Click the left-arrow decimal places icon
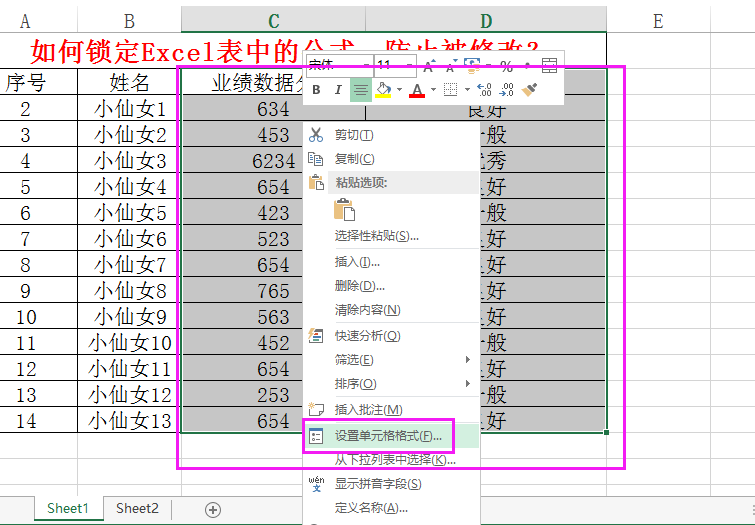Screen dimensions: 755x525 point(484,90)
